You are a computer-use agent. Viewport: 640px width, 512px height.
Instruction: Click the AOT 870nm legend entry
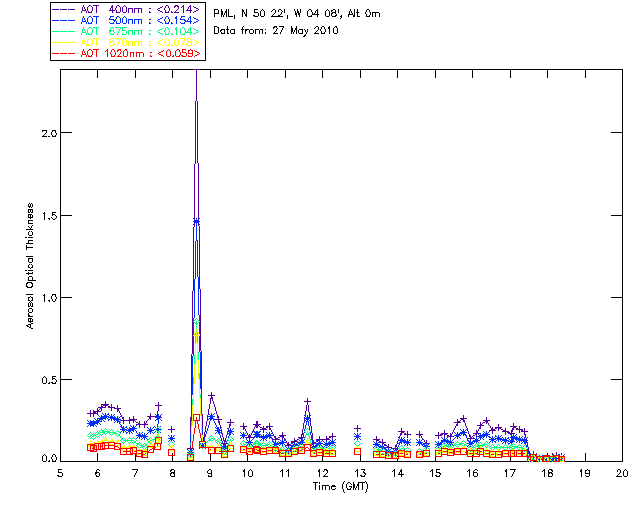[x=126, y=42]
